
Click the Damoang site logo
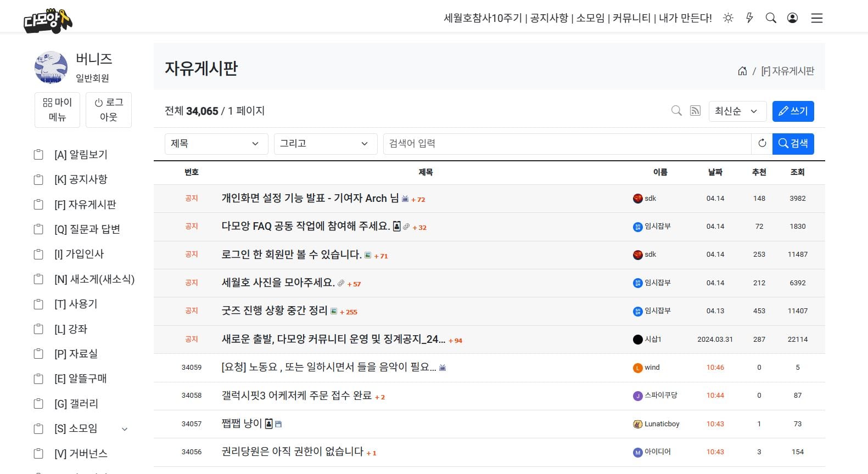(x=48, y=20)
